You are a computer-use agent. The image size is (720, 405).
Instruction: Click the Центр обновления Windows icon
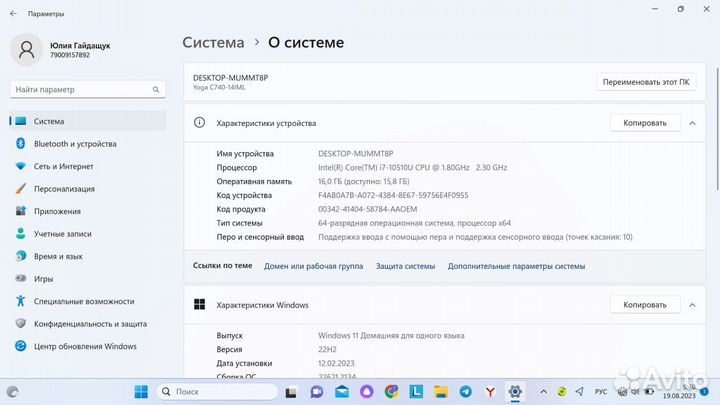tap(21, 346)
